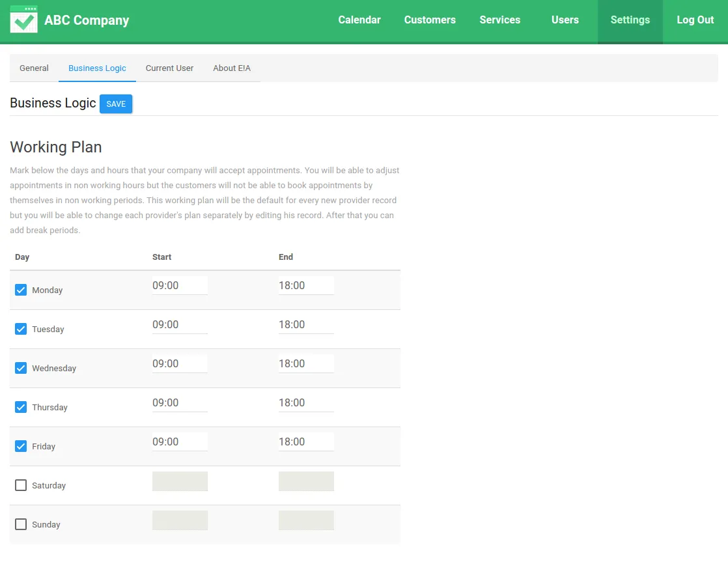Go to the Customers page
728x562 pixels.
[430, 20]
